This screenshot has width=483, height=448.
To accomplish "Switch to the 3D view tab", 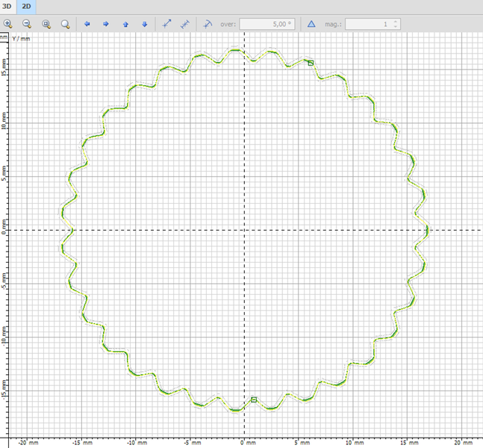I will [x=7, y=7].
